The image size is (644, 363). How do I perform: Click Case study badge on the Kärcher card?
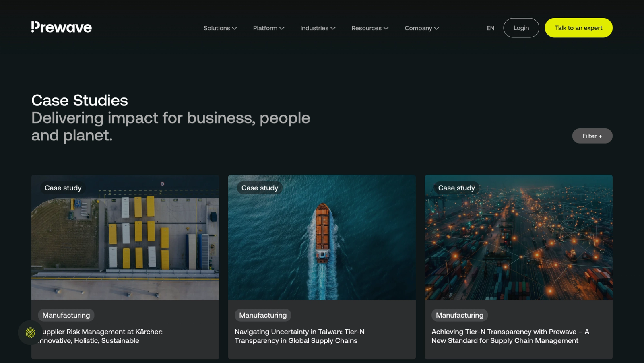63,188
